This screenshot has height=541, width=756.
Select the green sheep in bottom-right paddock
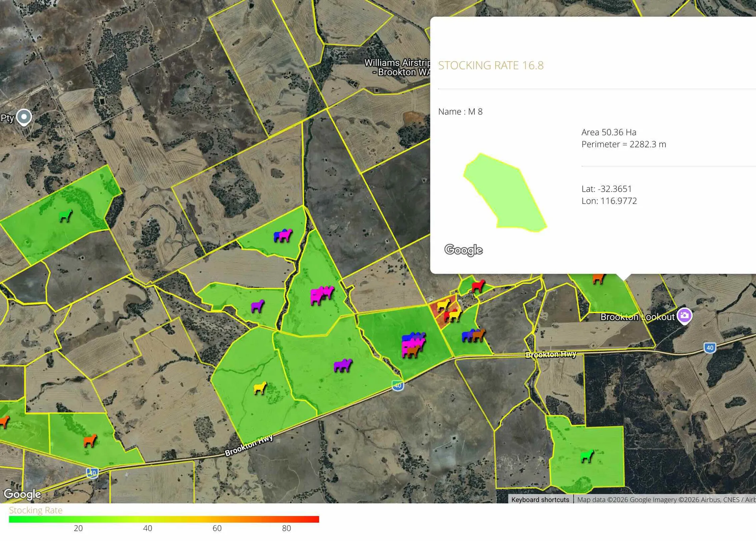pyautogui.click(x=587, y=456)
